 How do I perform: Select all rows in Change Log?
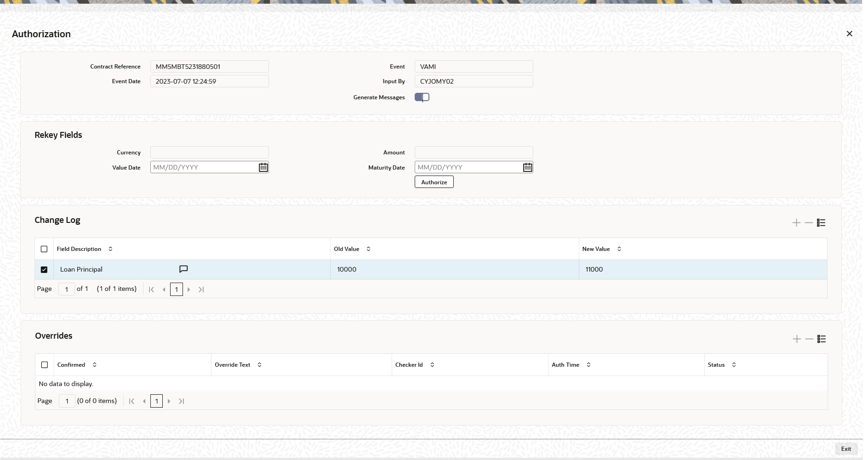point(44,249)
